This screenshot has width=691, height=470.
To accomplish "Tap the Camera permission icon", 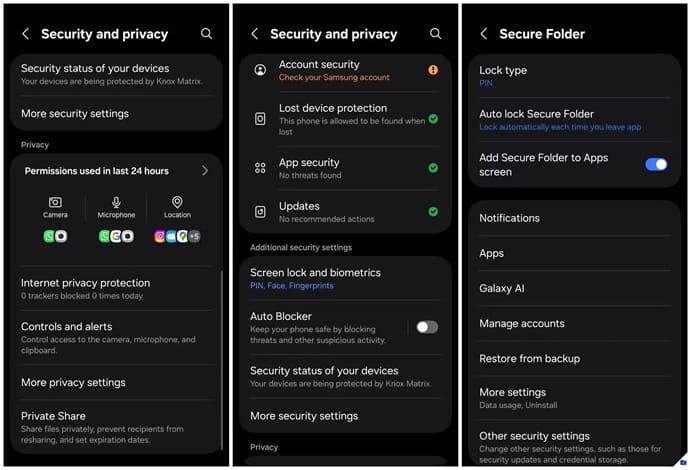I will (x=55, y=202).
